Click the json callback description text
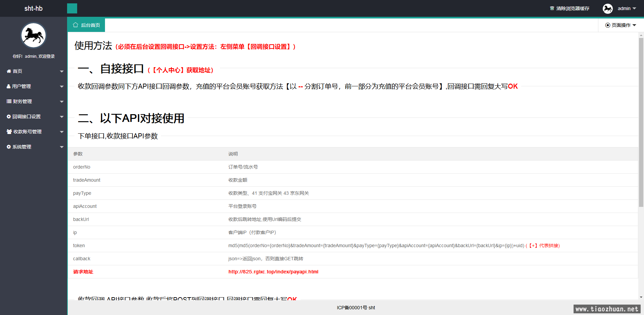 pyautogui.click(x=266, y=259)
